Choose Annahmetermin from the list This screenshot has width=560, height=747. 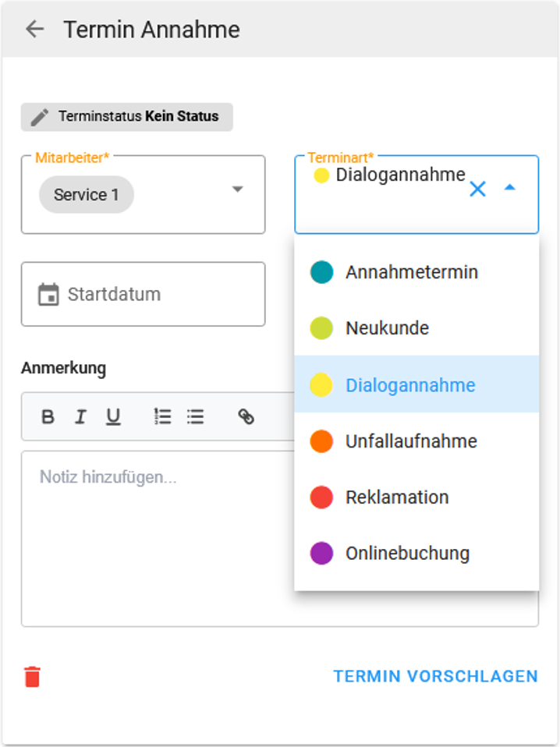point(416,272)
